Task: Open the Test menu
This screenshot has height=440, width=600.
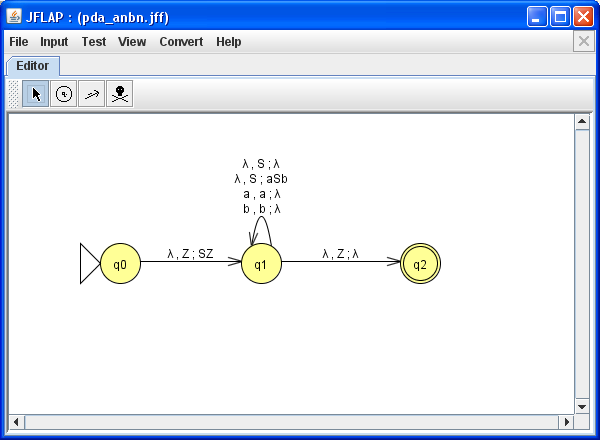Action: pos(94,42)
